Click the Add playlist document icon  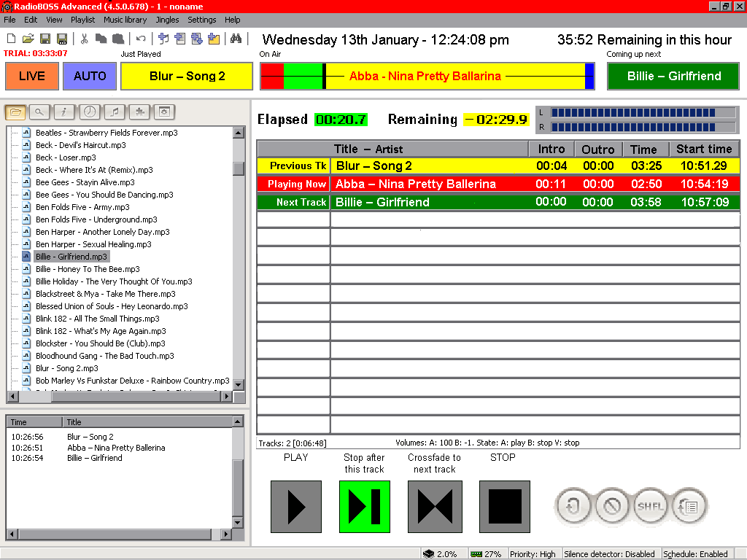(x=180, y=39)
